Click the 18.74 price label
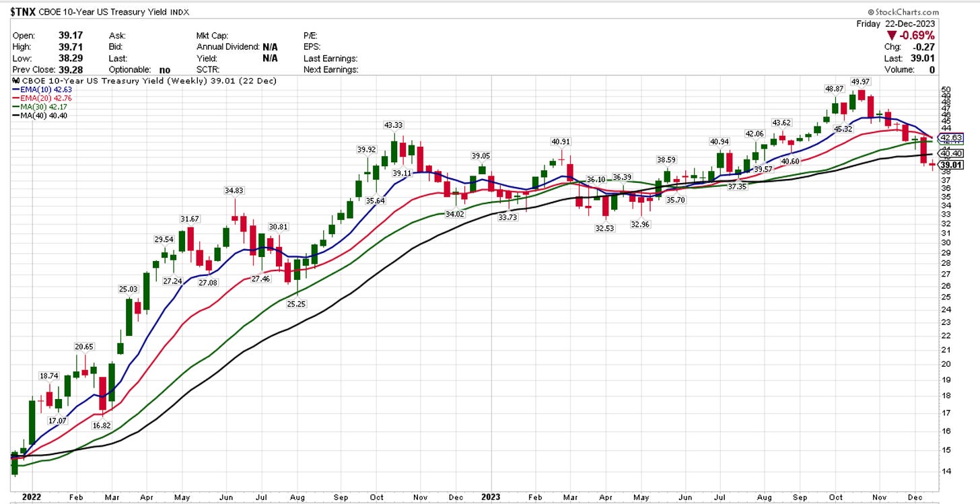Screen dimensions: 980x504 pyautogui.click(x=49, y=377)
